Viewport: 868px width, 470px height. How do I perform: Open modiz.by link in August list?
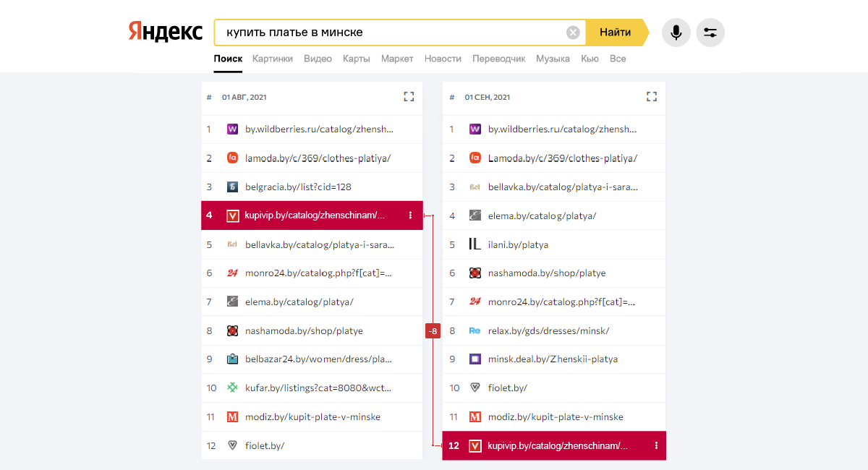tap(312, 416)
